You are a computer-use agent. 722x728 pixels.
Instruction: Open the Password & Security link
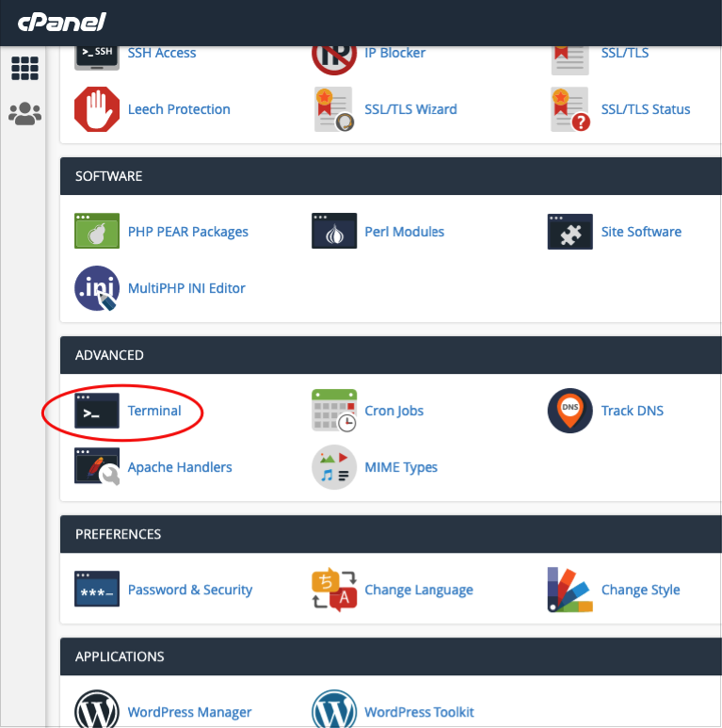point(190,590)
